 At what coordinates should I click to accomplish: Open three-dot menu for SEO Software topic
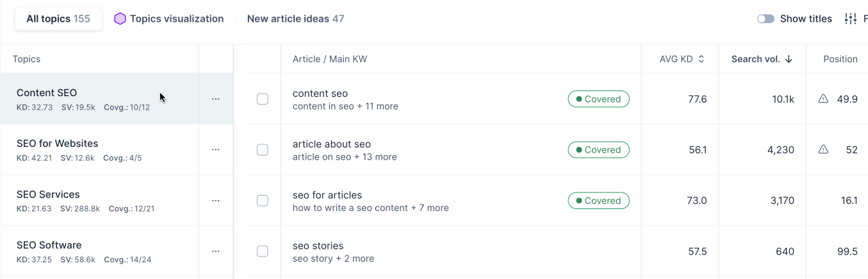click(216, 251)
